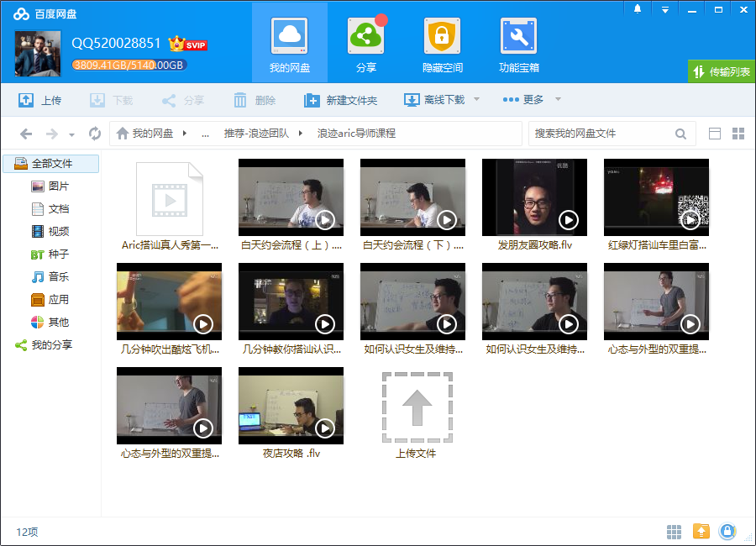Viewport: 756px width, 546px height.
Task: Refresh the current folder listing
Action: coord(95,134)
